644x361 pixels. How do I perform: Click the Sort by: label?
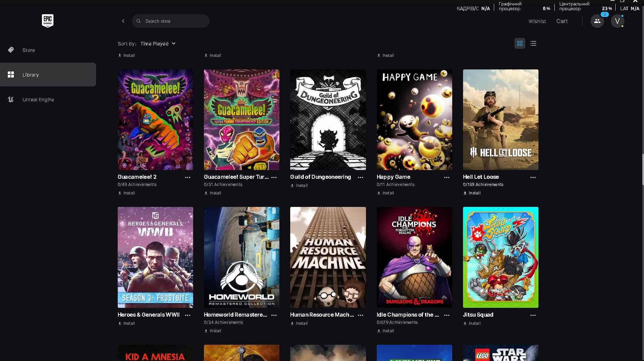127,44
